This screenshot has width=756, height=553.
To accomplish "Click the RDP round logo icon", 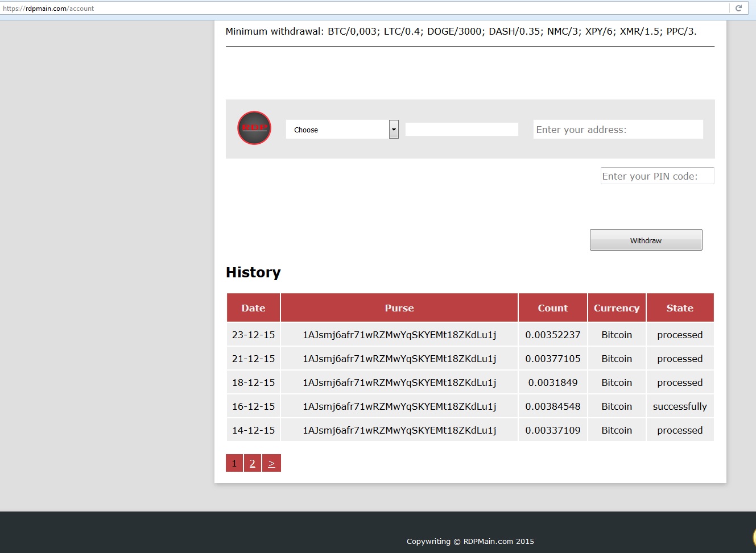I will click(254, 128).
